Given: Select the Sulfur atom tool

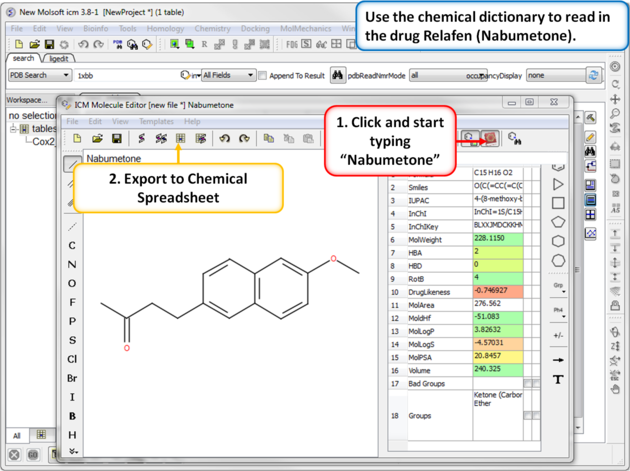Looking at the screenshot, I should click(x=72, y=340).
